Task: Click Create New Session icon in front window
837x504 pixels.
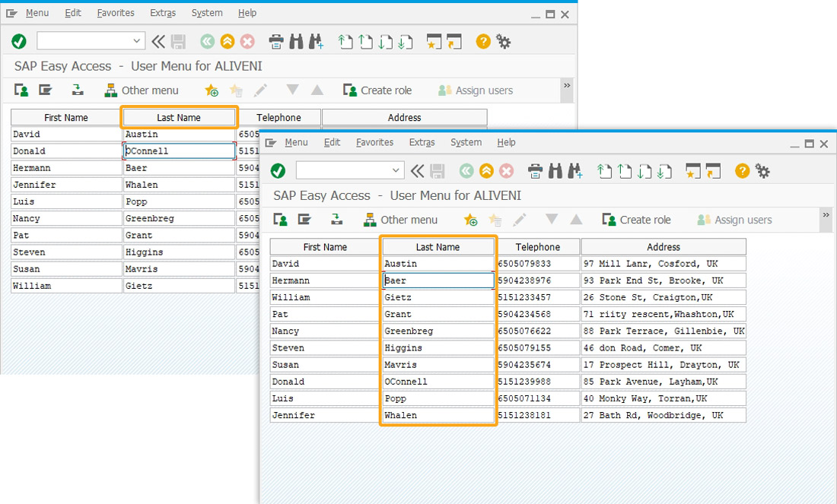Action: pos(693,171)
